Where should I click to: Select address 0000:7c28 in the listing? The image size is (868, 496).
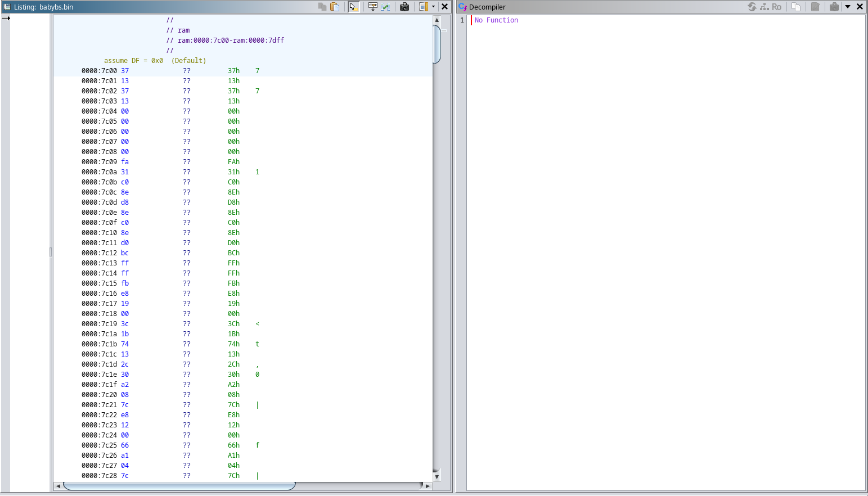(99, 476)
